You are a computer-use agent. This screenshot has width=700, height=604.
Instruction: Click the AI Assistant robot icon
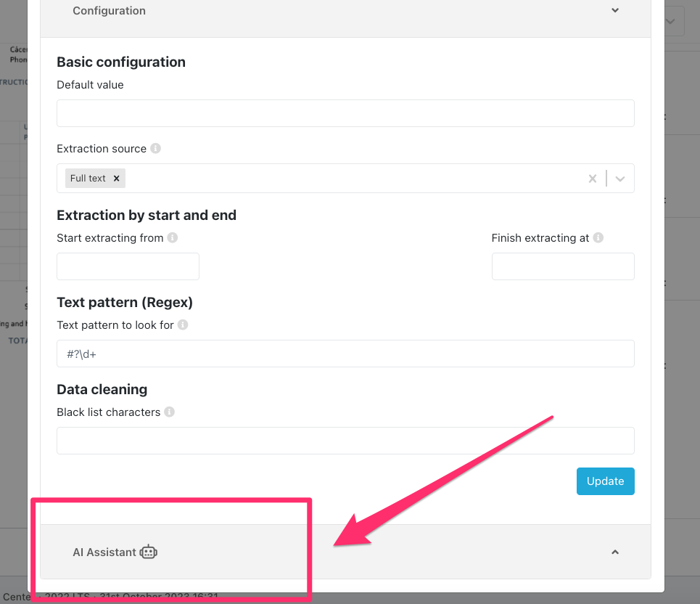coord(149,552)
